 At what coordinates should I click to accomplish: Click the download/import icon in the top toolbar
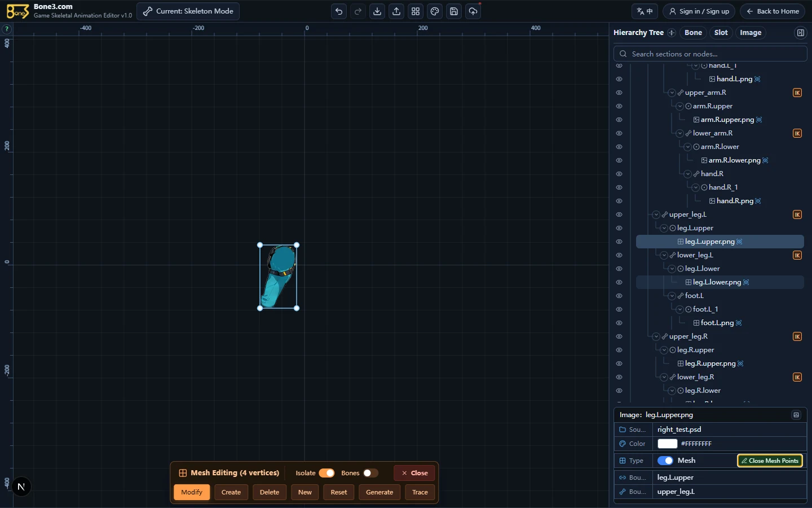coord(377,11)
